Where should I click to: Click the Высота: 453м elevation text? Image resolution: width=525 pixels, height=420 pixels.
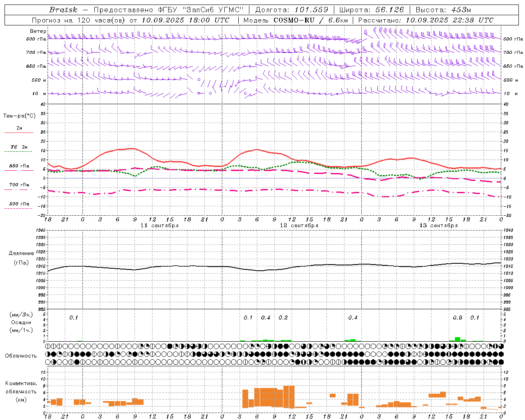[443, 10]
